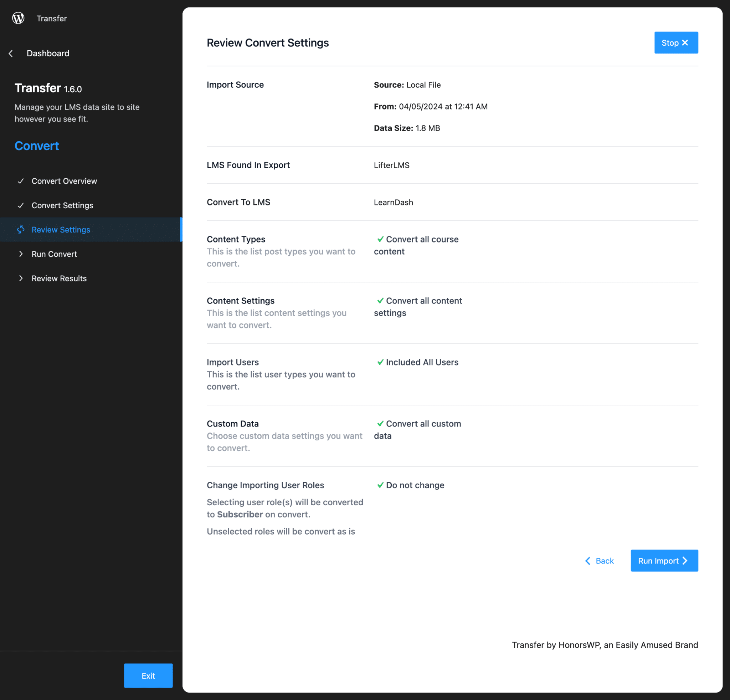
Task: Open the Convert Overview step
Action: pyautogui.click(x=64, y=181)
